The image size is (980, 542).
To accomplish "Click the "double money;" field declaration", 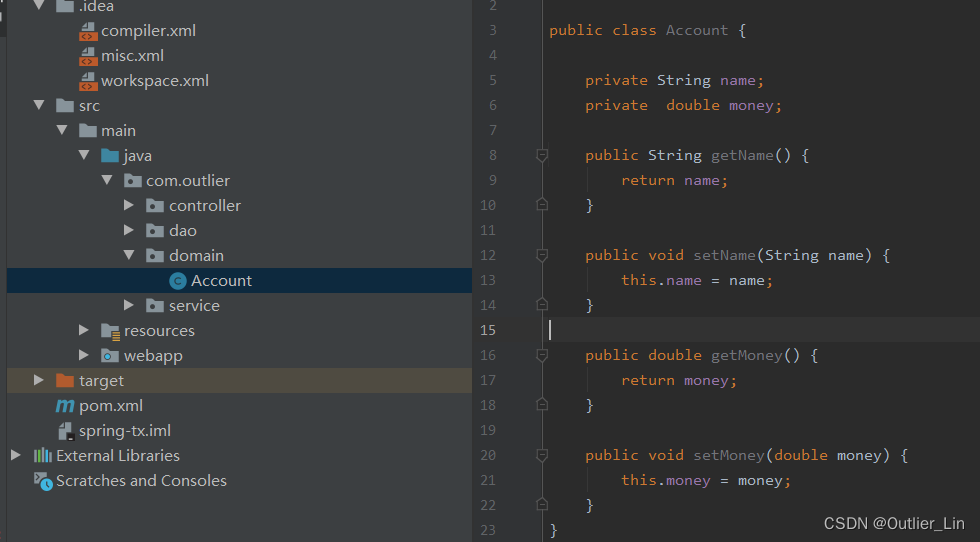I will click(x=724, y=105).
